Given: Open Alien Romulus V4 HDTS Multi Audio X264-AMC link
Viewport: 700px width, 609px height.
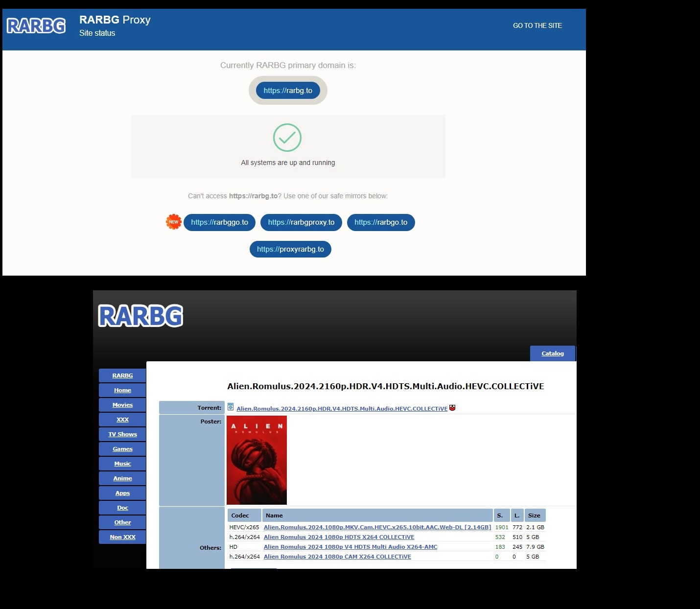Looking at the screenshot, I should 350,547.
